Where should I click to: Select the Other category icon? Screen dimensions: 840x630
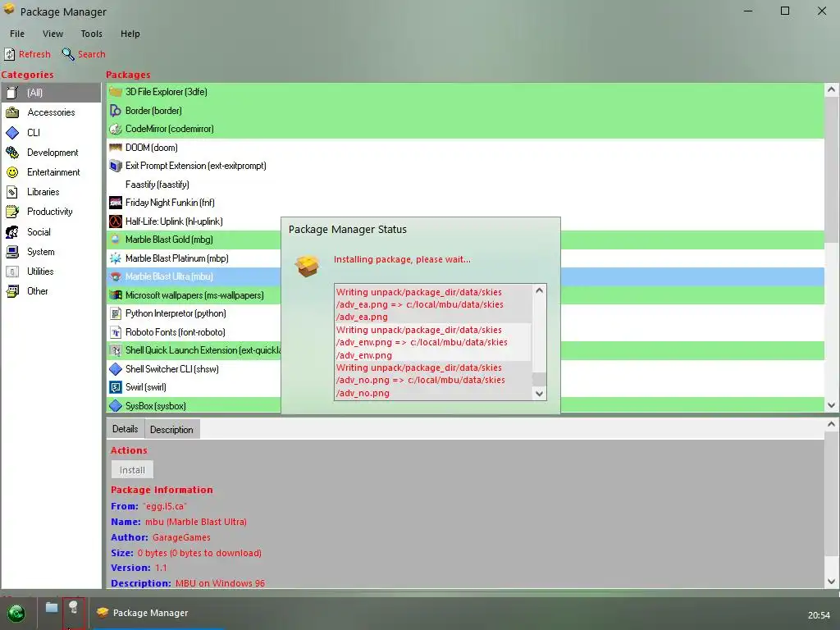point(12,291)
